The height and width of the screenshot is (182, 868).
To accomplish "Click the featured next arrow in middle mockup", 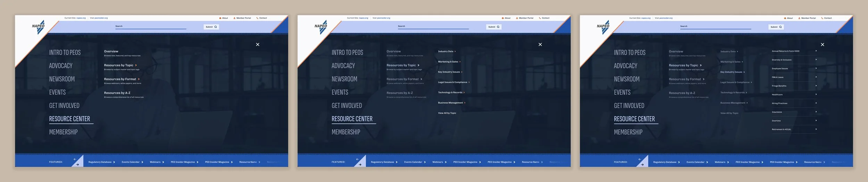I will 360,165.
